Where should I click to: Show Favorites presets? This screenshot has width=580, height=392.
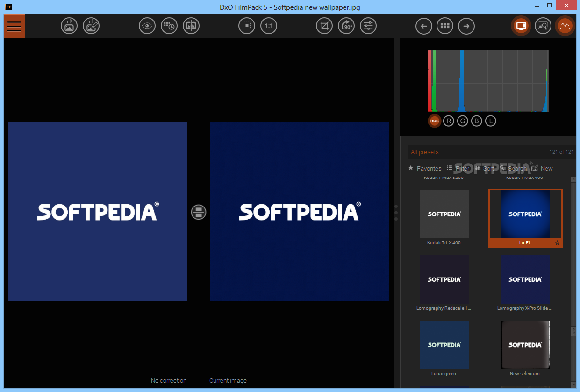[x=425, y=168]
